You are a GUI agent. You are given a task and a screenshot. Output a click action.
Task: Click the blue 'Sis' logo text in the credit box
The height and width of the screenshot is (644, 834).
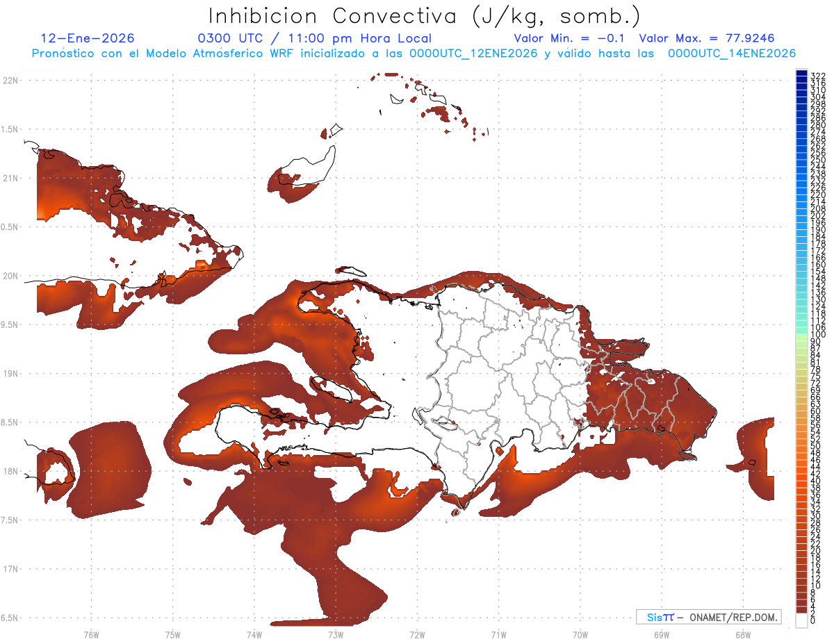pyautogui.click(x=655, y=617)
